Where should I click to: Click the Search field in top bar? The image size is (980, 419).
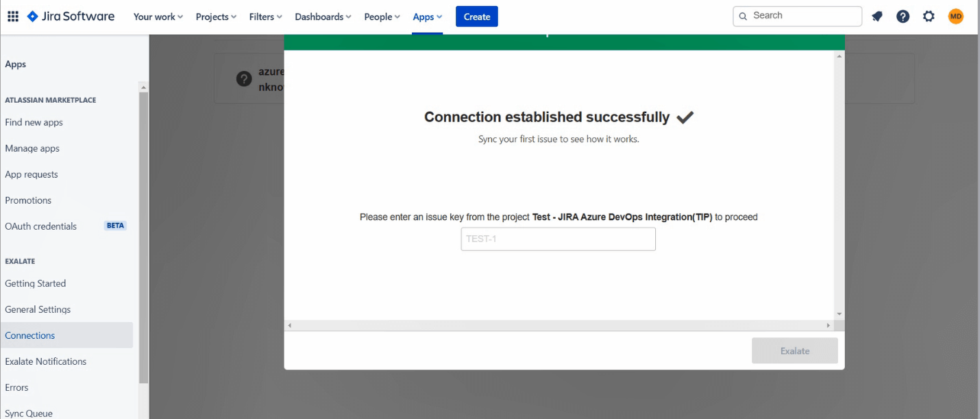point(797,16)
